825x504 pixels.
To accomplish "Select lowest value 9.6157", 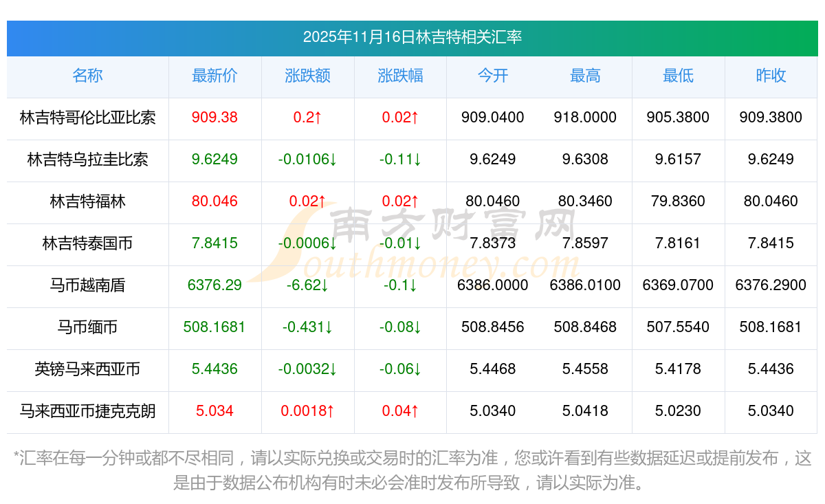I will (678, 160).
